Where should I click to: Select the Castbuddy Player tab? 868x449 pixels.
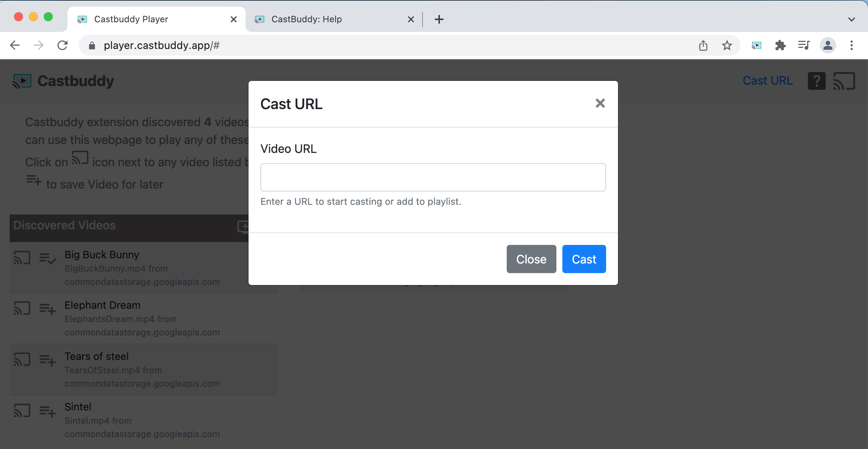(131, 19)
